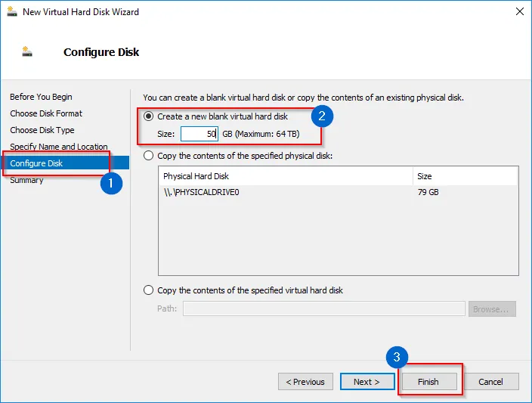Select the 'Configure Disk' step in sidebar

click(36, 163)
